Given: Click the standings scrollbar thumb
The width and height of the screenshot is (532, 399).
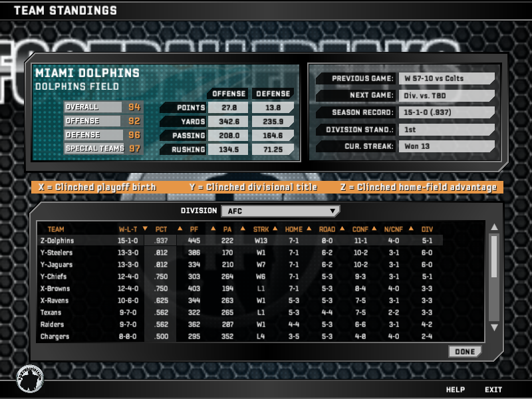Looking at the screenshot, I should [x=494, y=257].
